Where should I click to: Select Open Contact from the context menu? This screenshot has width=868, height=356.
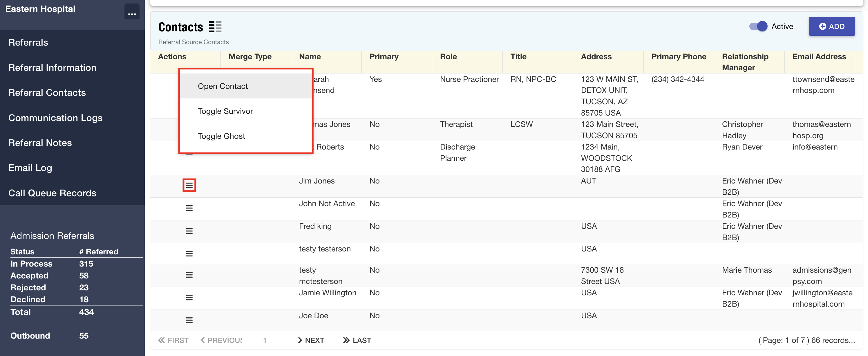[x=223, y=86]
